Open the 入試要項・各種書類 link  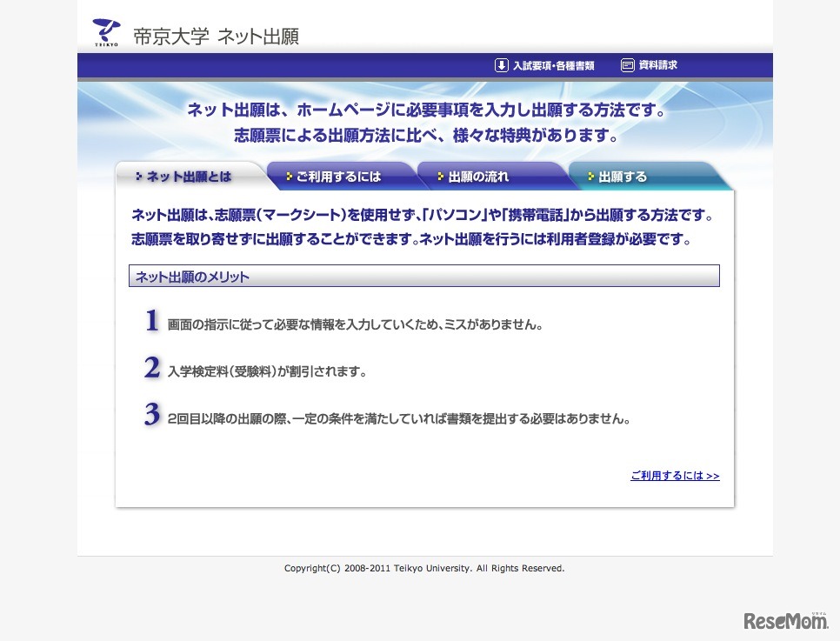(553, 65)
